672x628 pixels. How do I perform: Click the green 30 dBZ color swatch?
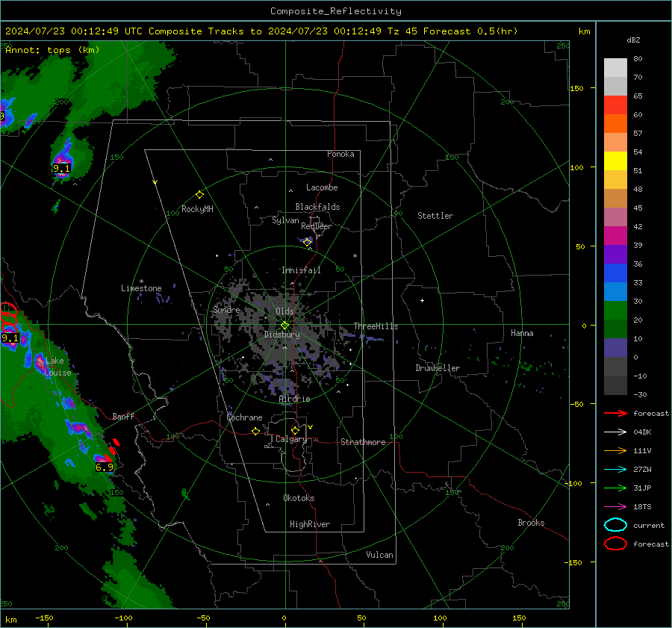point(615,310)
